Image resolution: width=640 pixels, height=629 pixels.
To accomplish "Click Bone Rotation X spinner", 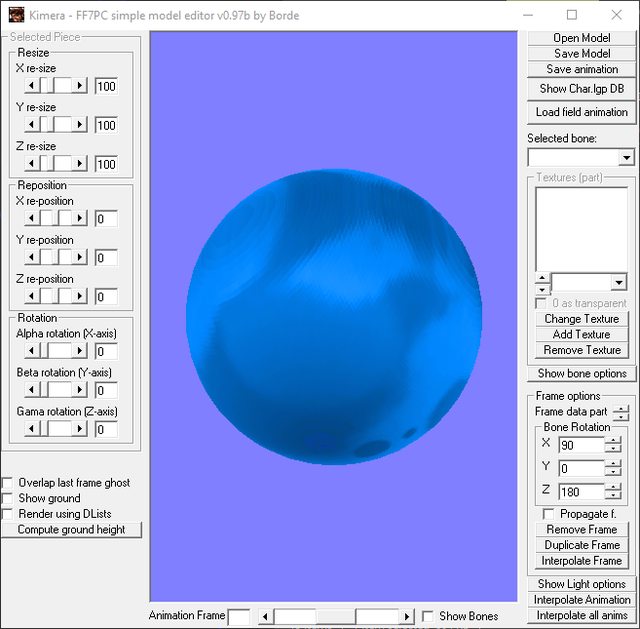I will pyautogui.click(x=613, y=445).
